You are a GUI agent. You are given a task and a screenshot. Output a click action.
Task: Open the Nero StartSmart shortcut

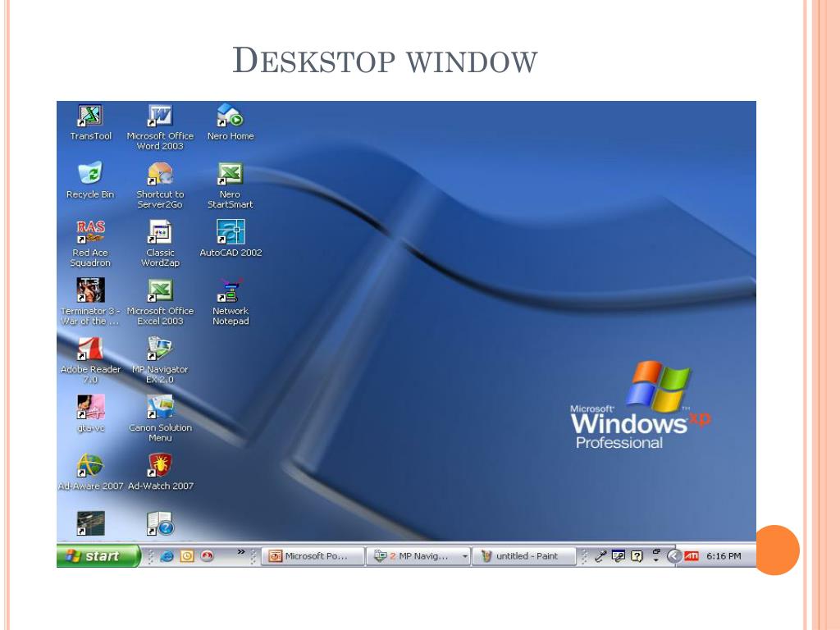coord(231,185)
